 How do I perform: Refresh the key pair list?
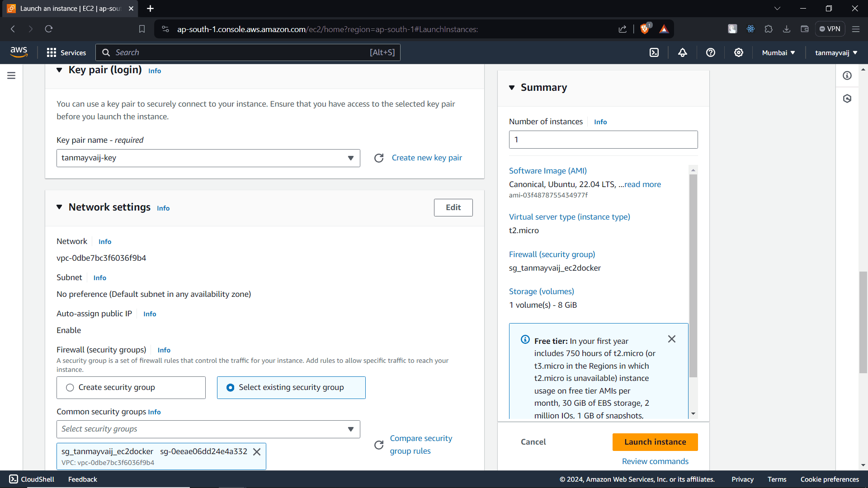[x=379, y=158]
